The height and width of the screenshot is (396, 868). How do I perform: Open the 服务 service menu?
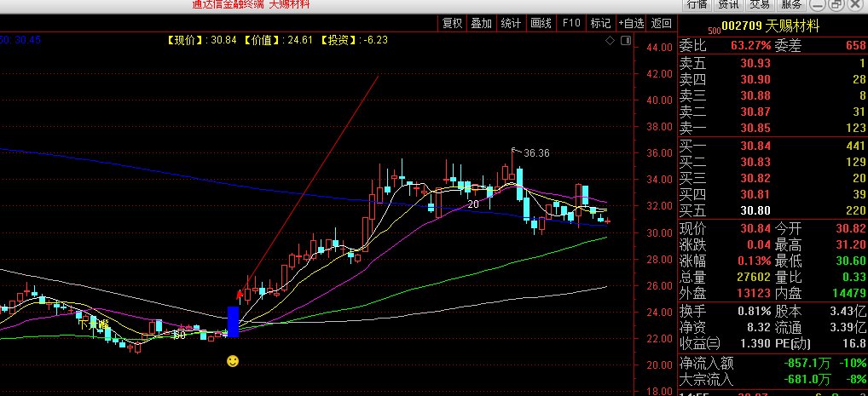pos(791,4)
